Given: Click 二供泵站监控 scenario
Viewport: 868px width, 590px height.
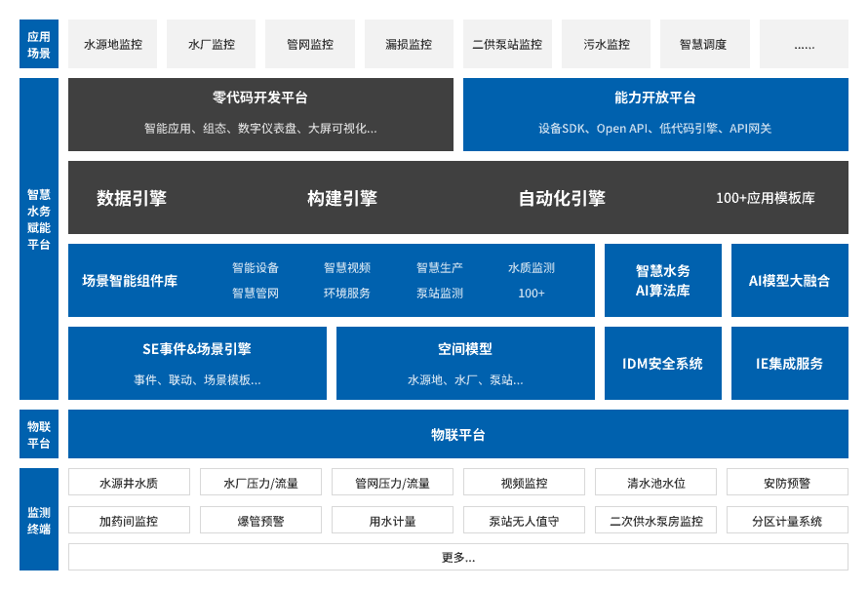Looking at the screenshot, I should click(x=507, y=44).
